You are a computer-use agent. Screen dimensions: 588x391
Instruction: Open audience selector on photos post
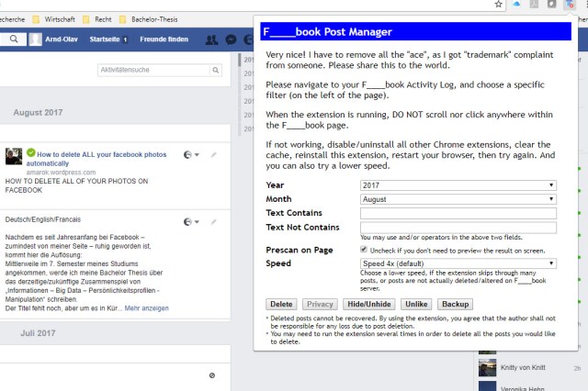tap(190, 155)
